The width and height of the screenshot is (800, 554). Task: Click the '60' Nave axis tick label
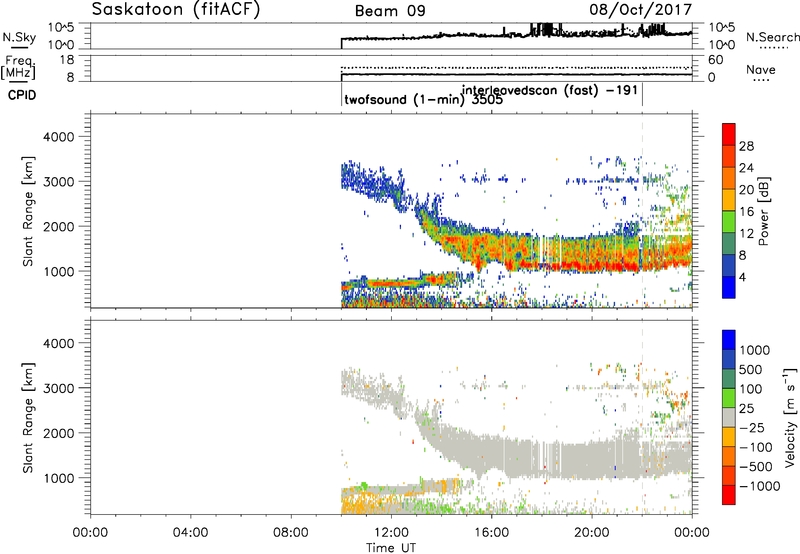point(715,60)
